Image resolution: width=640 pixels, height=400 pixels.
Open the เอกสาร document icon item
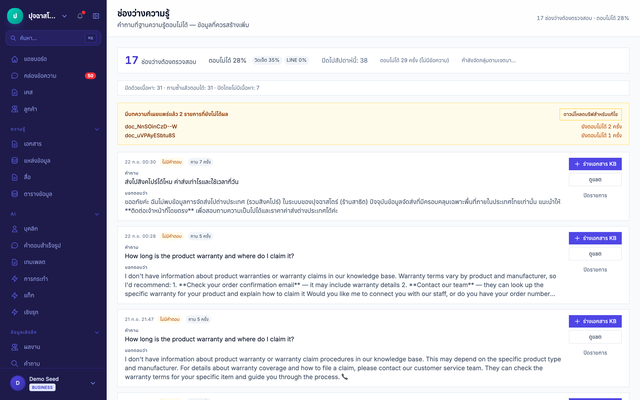click(x=15, y=144)
